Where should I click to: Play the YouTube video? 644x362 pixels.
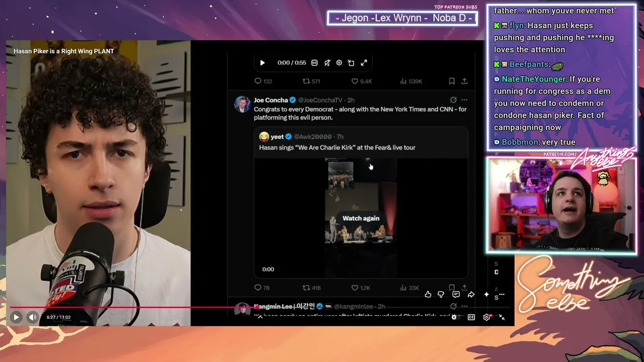(x=16, y=317)
